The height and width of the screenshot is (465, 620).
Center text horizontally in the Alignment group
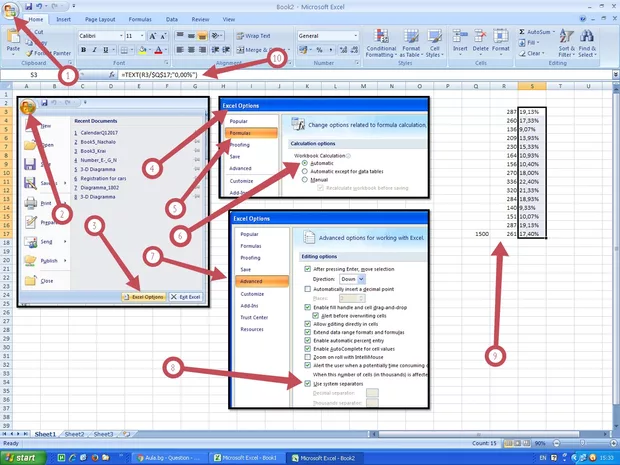[x=191, y=50]
